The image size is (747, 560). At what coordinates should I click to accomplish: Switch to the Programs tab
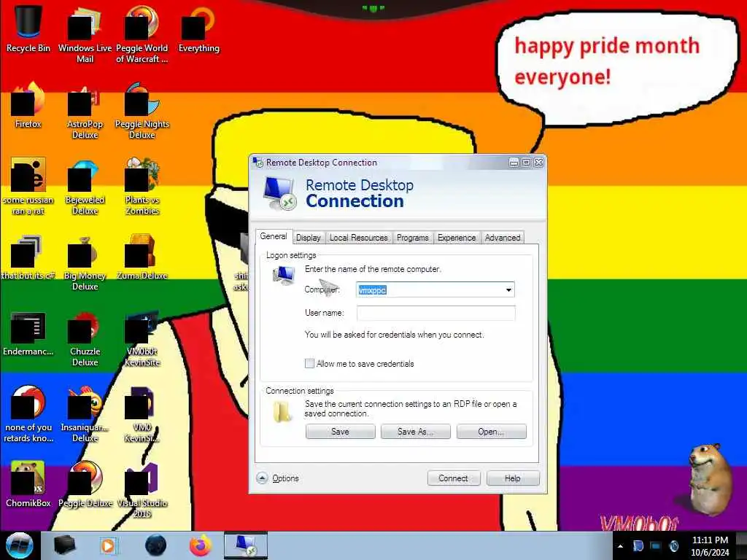point(413,238)
